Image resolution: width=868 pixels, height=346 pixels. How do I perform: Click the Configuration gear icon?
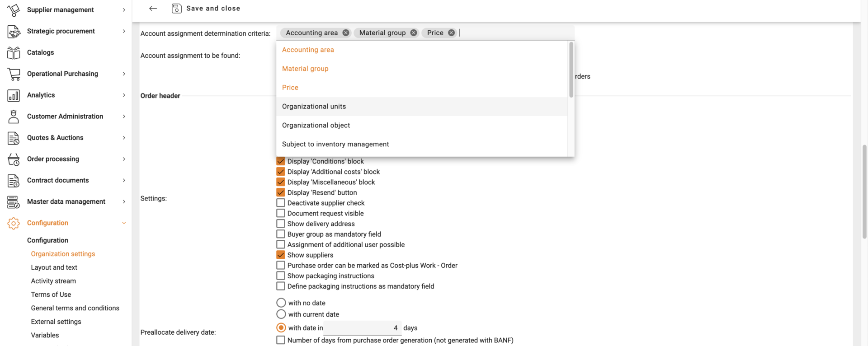14,223
